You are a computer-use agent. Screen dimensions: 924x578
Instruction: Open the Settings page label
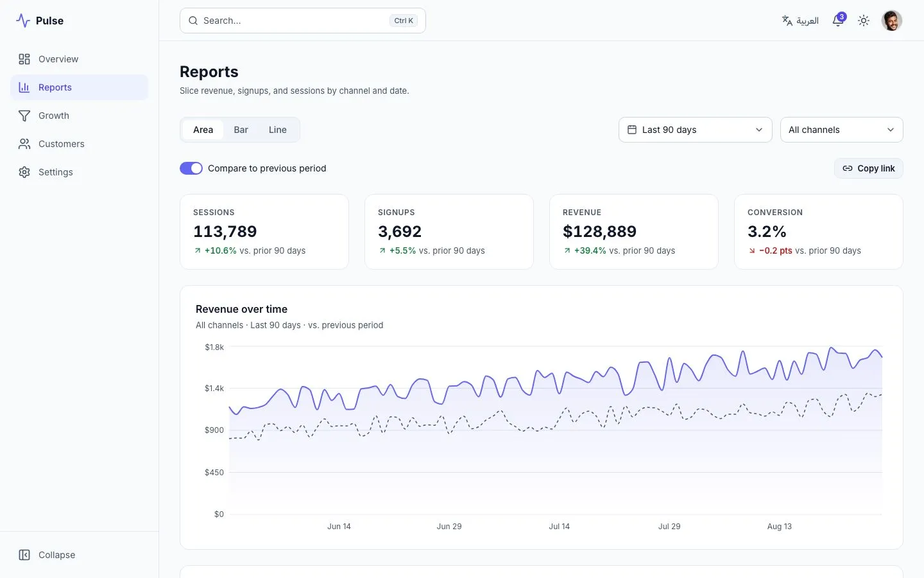coord(56,172)
